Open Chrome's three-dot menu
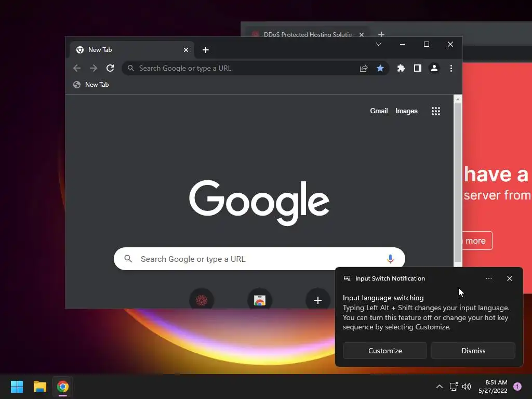 451,68
